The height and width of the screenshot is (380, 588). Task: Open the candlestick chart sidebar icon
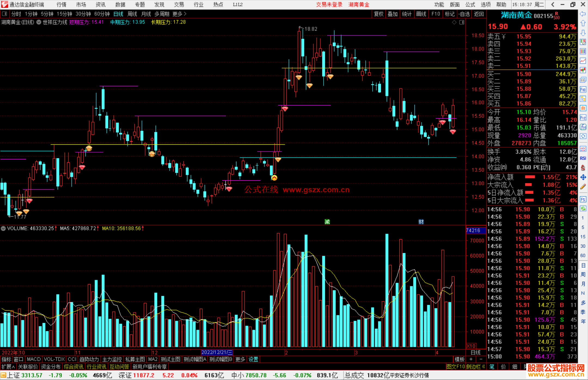583,70
